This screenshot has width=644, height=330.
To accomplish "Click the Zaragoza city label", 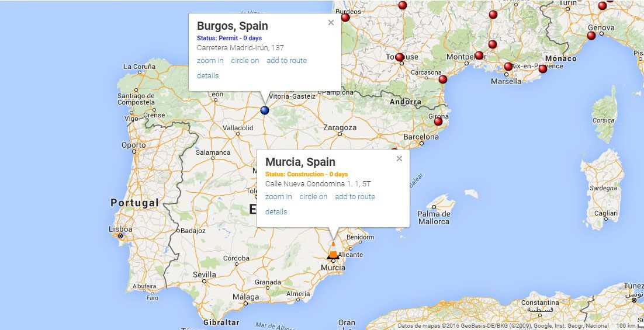I will [340, 128].
